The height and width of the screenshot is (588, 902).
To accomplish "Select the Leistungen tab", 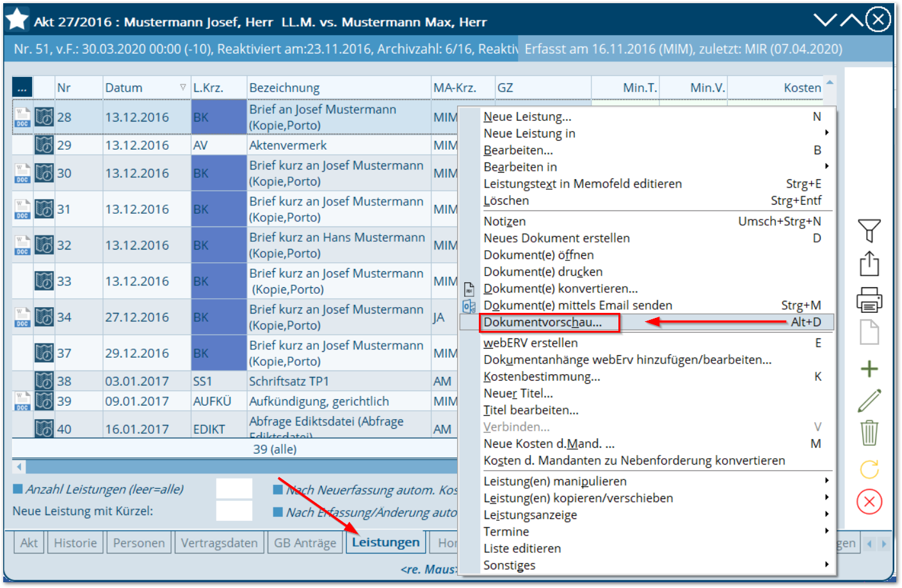I will pos(385,542).
